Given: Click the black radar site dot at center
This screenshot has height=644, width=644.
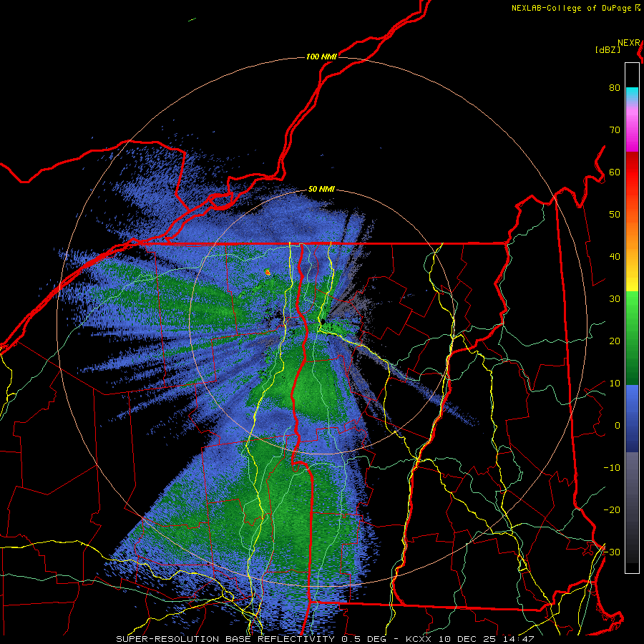Looking at the screenshot, I should [x=323, y=321].
